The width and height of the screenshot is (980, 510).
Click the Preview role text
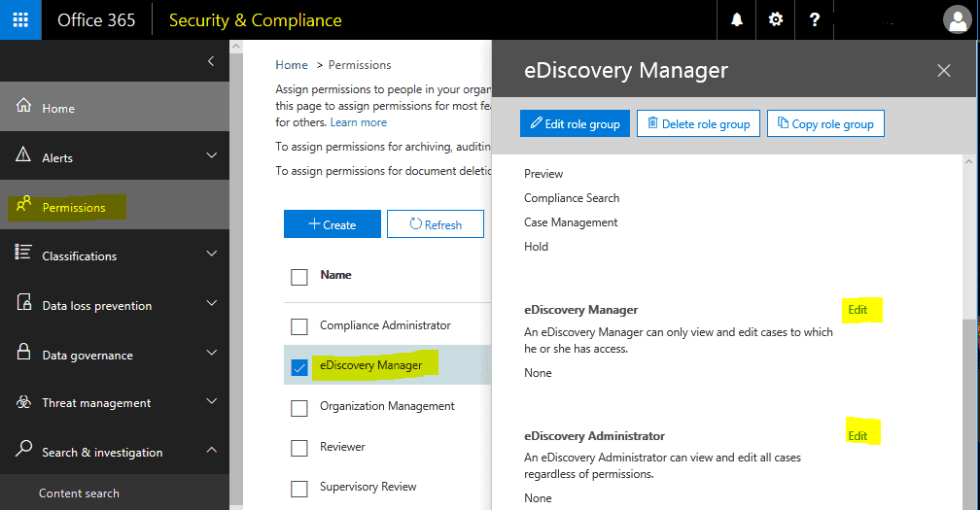click(x=543, y=174)
